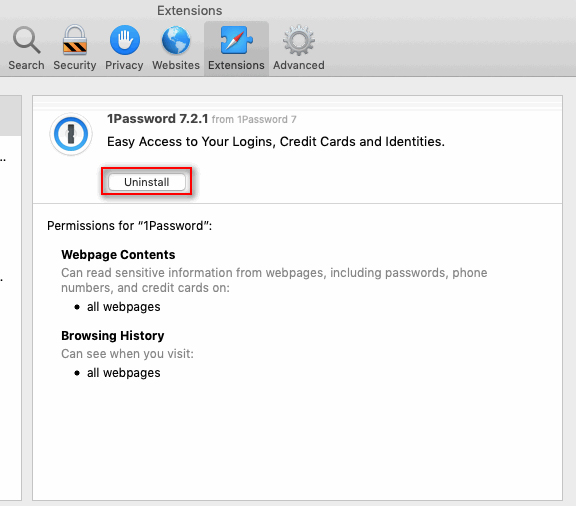The width and height of the screenshot is (576, 506).
Task: Switch to the Security tab label
Action: (x=75, y=65)
